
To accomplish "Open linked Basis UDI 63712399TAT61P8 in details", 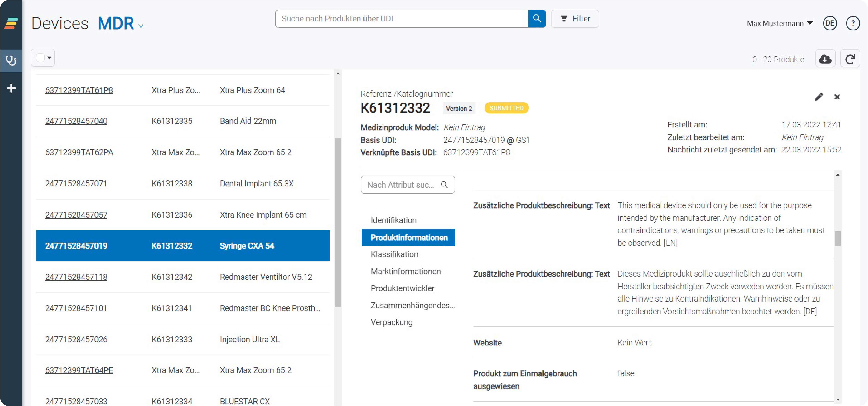I will click(476, 153).
